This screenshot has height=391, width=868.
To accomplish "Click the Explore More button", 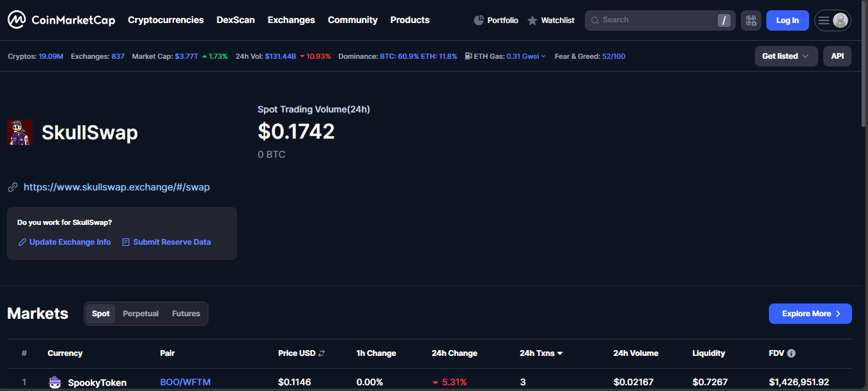I will (x=810, y=314).
